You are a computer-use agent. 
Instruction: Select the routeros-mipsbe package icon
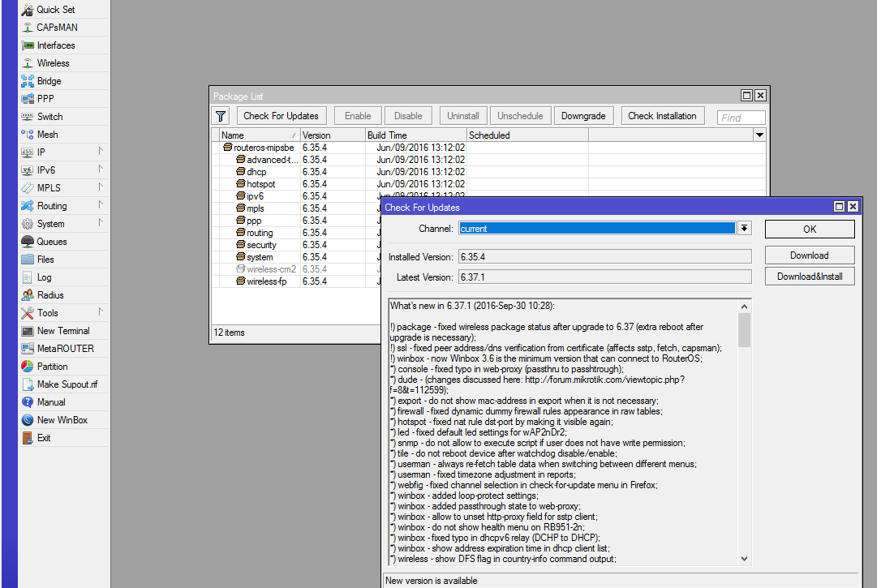(x=228, y=148)
